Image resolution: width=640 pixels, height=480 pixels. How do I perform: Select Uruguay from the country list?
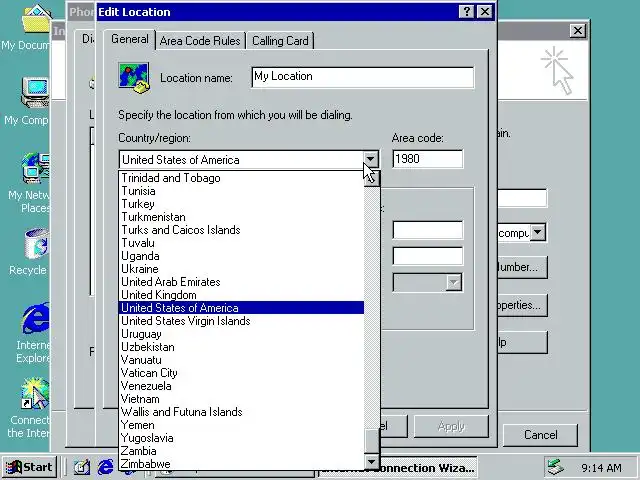241,334
